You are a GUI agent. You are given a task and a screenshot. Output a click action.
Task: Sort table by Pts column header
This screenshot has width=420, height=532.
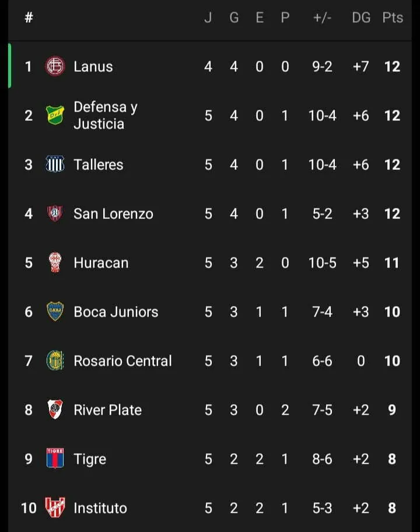pyautogui.click(x=393, y=18)
